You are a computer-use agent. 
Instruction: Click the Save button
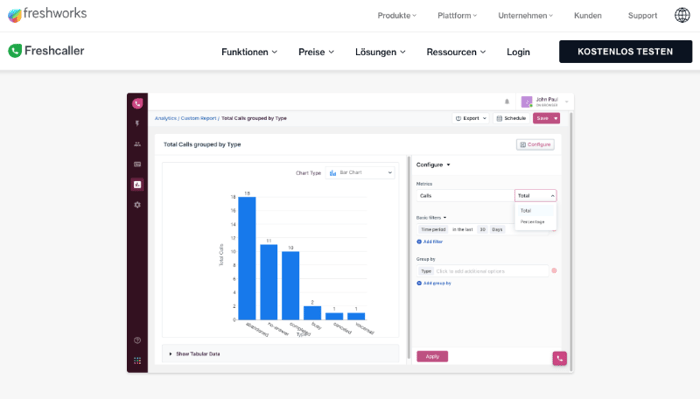[x=543, y=118]
